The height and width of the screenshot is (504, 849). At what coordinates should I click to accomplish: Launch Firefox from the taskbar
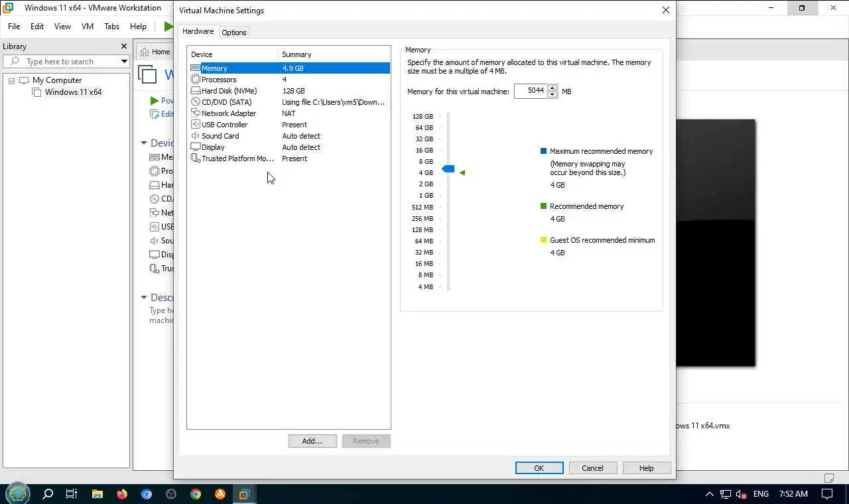click(122, 494)
